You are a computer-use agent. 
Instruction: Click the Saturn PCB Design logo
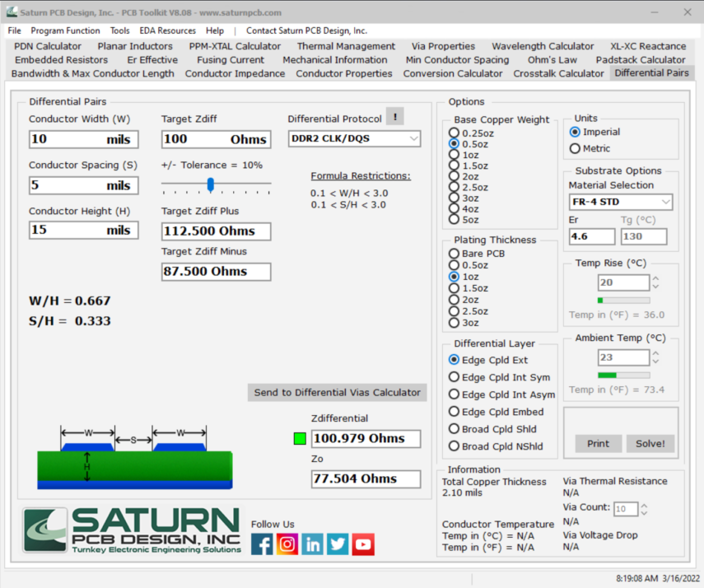point(132,530)
